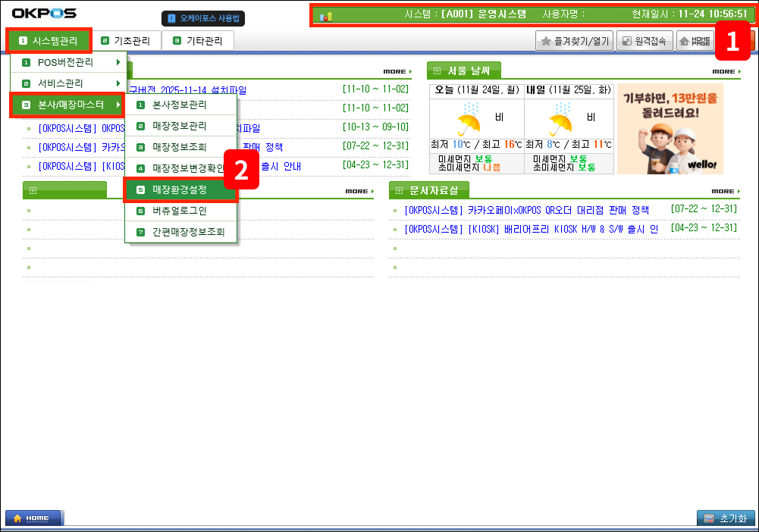The image size is (759, 532).
Task: Choose 본사정보관리 menu entry
Action: click(x=180, y=105)
